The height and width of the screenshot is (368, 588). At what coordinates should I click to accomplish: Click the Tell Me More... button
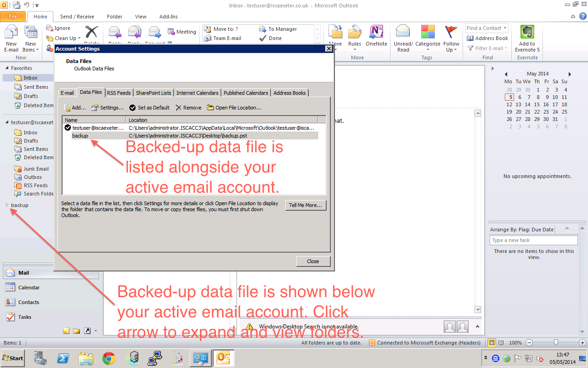[x=305, y=205]
